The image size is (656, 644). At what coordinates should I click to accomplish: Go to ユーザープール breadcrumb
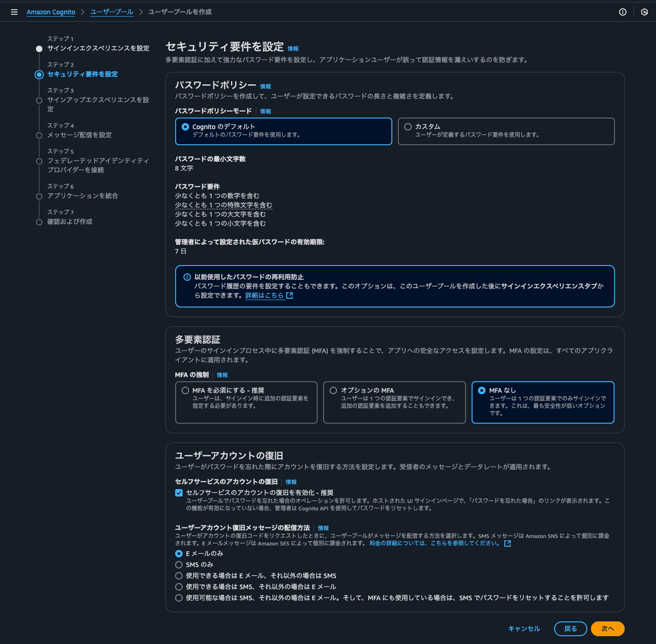pos(112,12)
